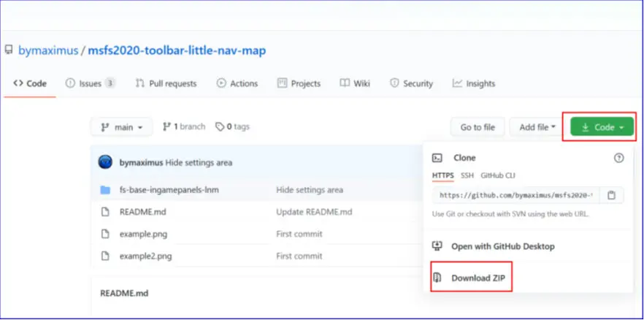Open the latest commit message Hide settings area
The width and height of the screenshot is (644, 320).
click(199, 163)
